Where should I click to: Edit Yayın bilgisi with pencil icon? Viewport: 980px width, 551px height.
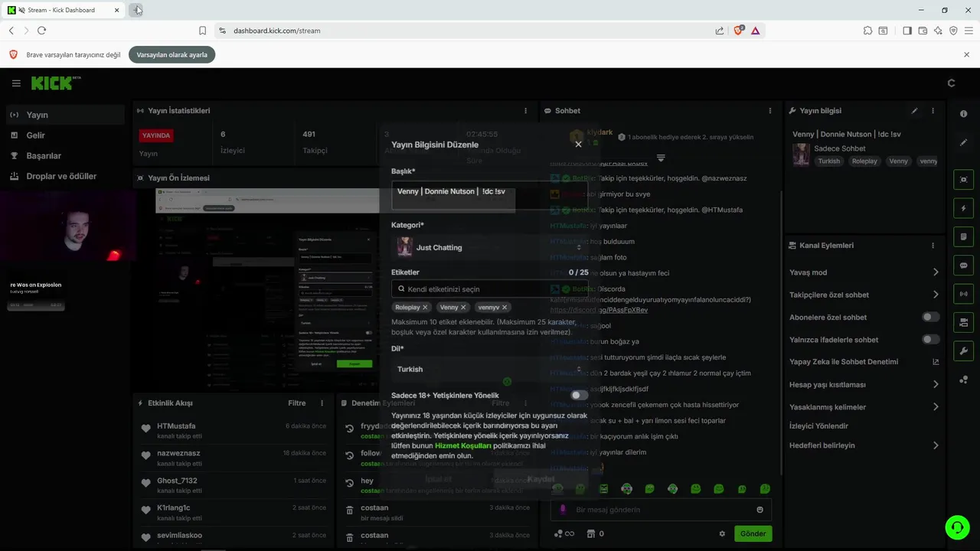tap(915, 111)
